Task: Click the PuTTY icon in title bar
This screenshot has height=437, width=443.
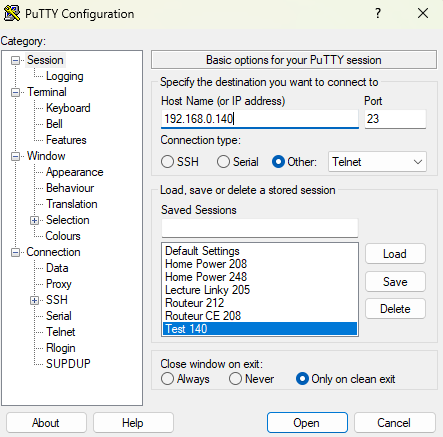Action: coord(11,13)
